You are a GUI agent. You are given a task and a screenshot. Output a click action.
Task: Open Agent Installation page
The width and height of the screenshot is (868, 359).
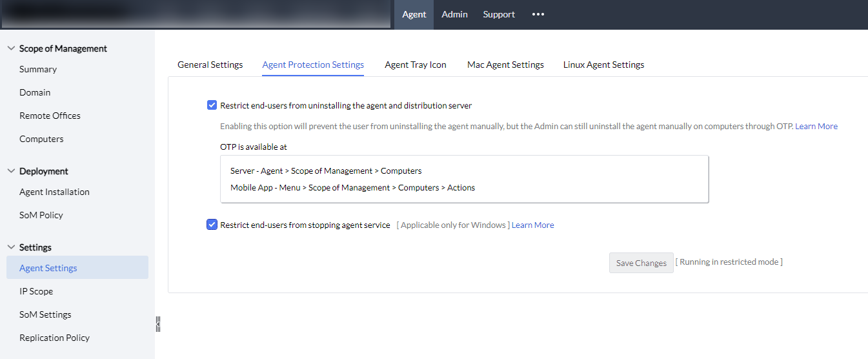(x=54, y=192)
